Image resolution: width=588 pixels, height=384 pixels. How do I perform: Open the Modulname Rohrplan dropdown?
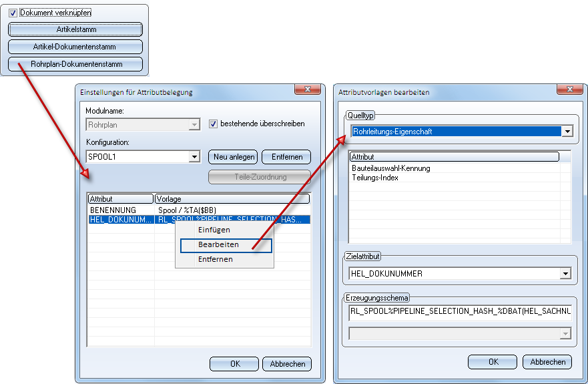click(x=194, y=125)
